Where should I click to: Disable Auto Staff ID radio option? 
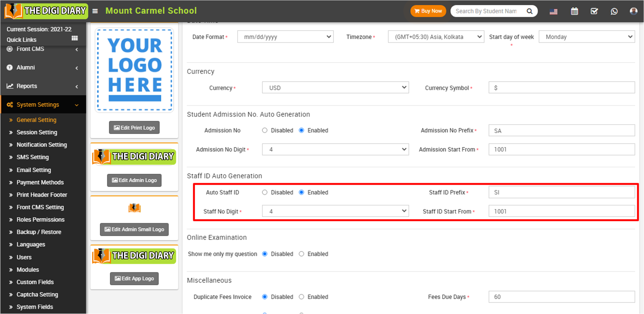tap(265, 192)
